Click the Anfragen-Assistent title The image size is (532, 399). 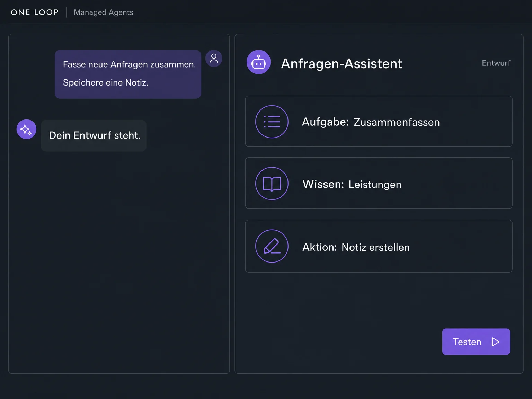pyautogui.click(x=342, y=64)
